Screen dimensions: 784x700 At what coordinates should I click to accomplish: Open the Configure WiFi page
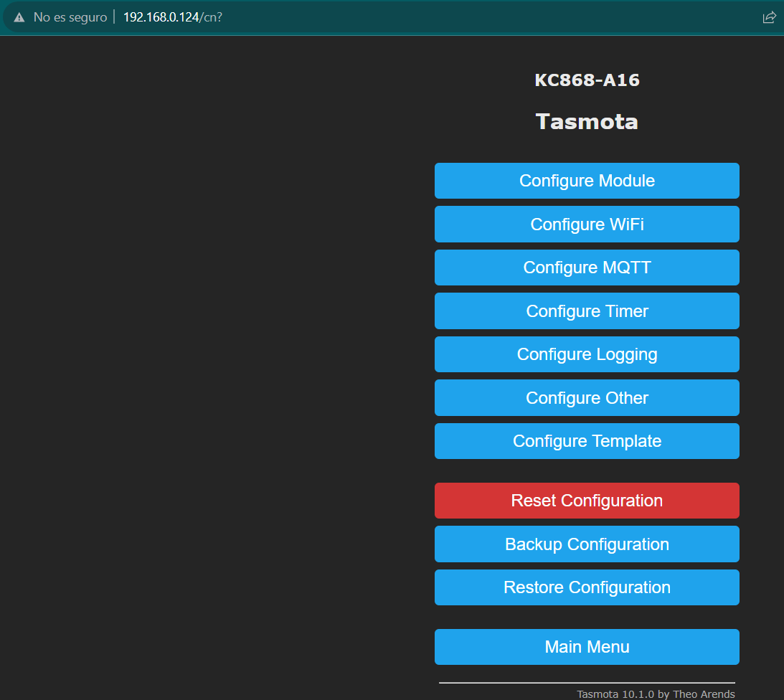pos(587,224)
